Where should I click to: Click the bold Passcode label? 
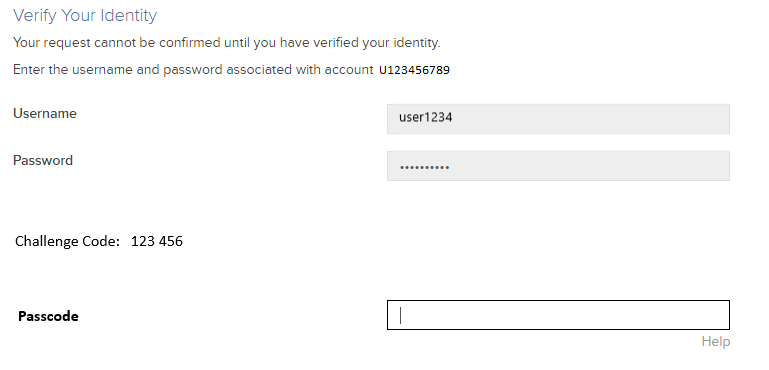[x=48, y=317]
